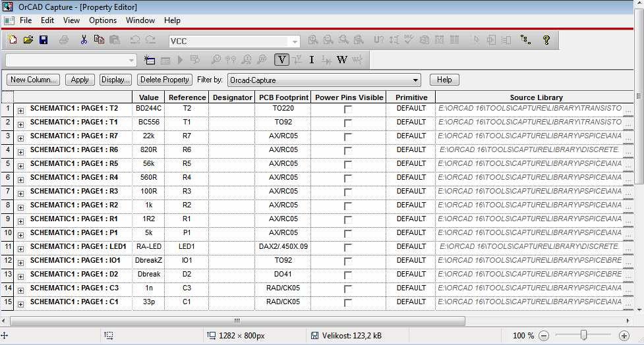Expand row SCHEMATIC1 : PAGE1 : T2

[x=20, y=111]
